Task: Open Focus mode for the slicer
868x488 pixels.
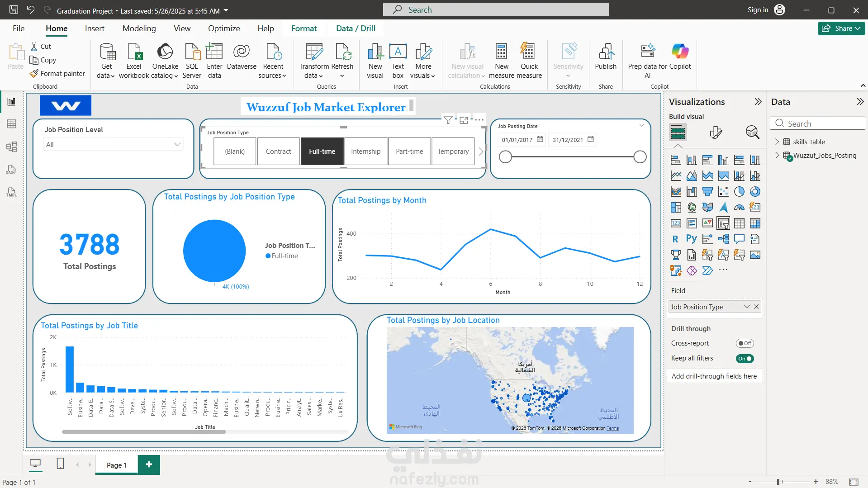Action: [464, 120]
